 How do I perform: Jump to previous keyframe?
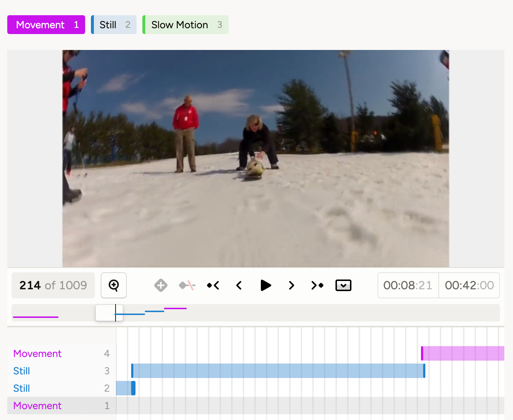tap(213, 285)
